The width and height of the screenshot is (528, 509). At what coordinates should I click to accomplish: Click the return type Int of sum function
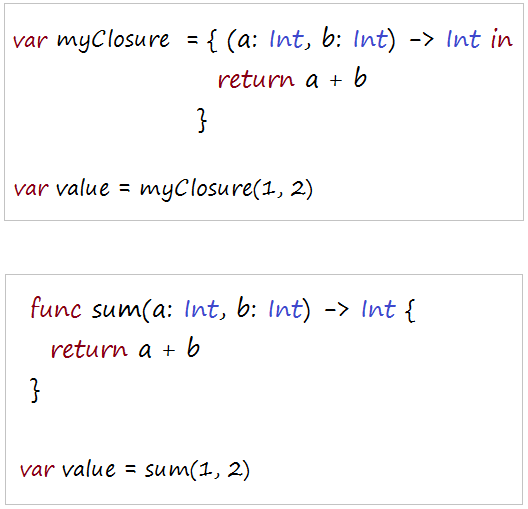[x=378, y=308]
